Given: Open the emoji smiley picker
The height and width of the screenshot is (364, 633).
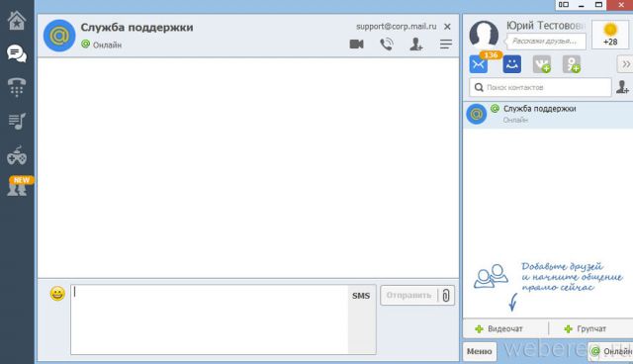Looking at the screenshot, I should [57, 294].
